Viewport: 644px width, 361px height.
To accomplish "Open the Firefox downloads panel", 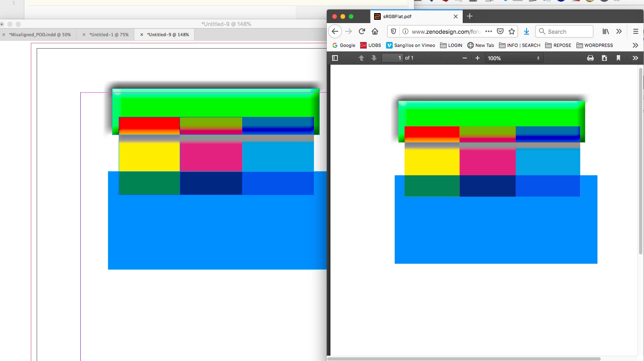I will 527,31.
